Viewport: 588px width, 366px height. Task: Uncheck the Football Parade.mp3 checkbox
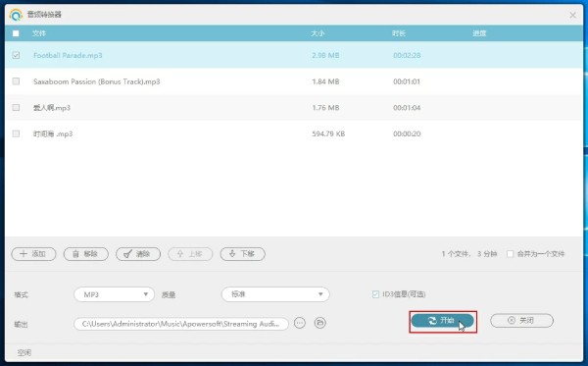click(16, 55)
